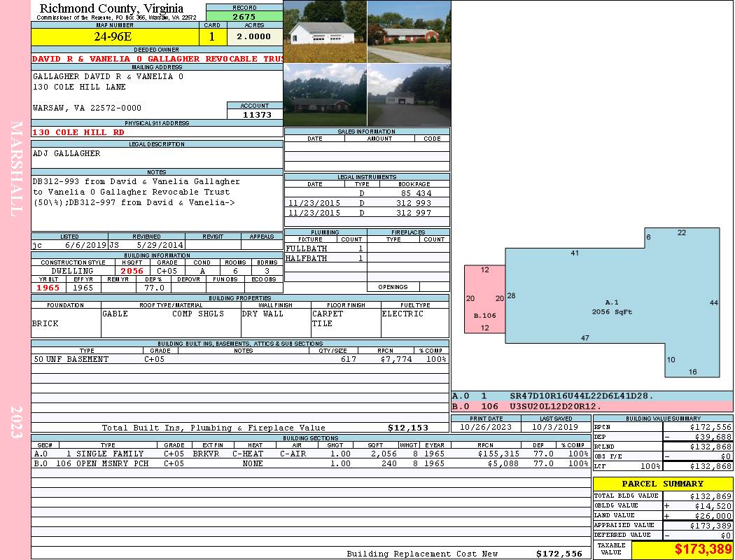Select the yellow map number 24-96E
Screen dimensions: 735x560
(x=115, y=37)
